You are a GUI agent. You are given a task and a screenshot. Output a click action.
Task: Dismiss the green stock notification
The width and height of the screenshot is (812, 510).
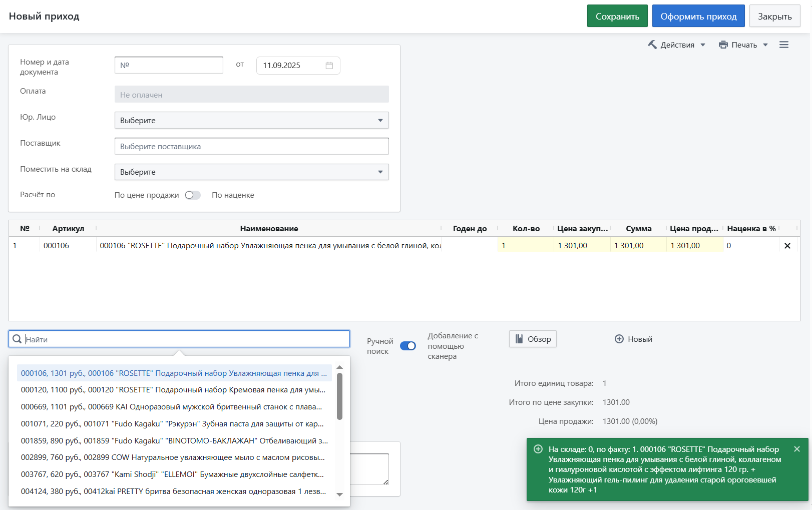click(796, 449)
